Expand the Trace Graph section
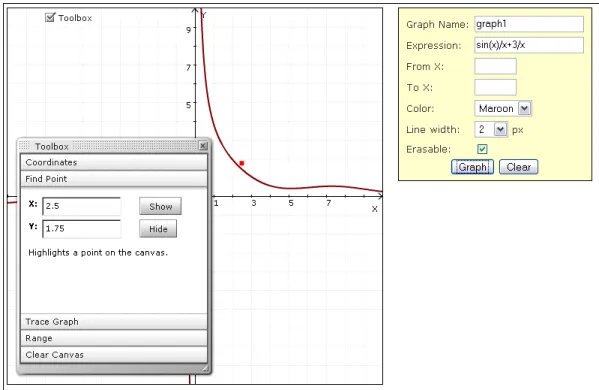The image size is (599, 390). (114, 322)
